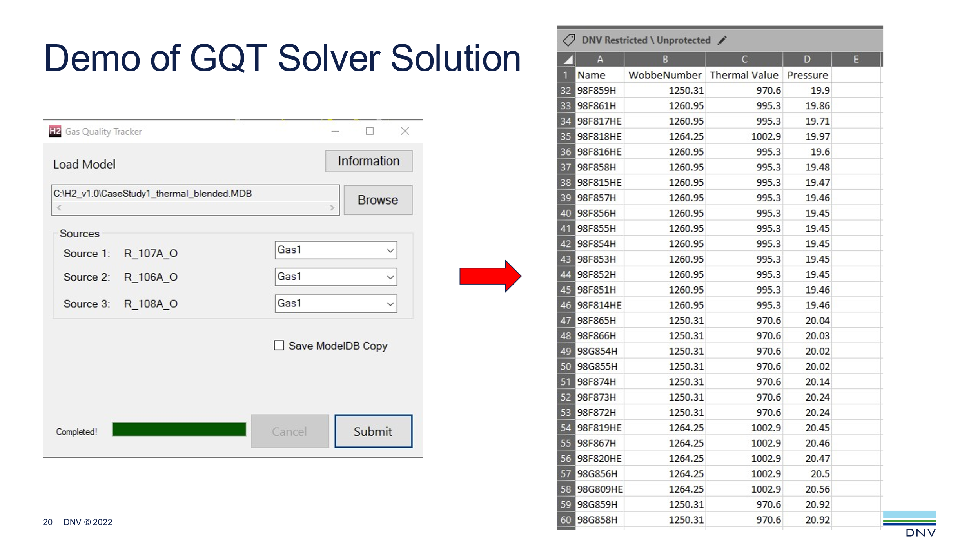Open the Source 2 R_106A_O gas dropdown
This screenshot has height=551, width=980.
[x=336, y=277]
